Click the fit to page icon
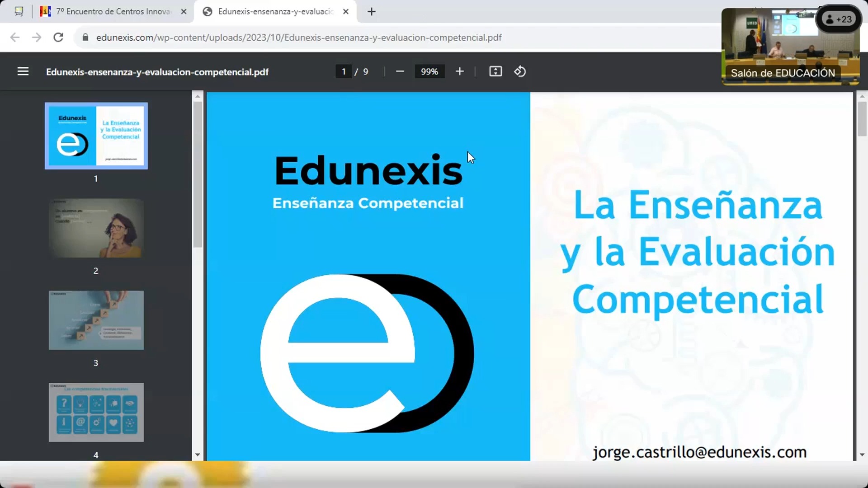Image resolution: width=868 pixels, height=488 pixels. (x=495, y=71)
